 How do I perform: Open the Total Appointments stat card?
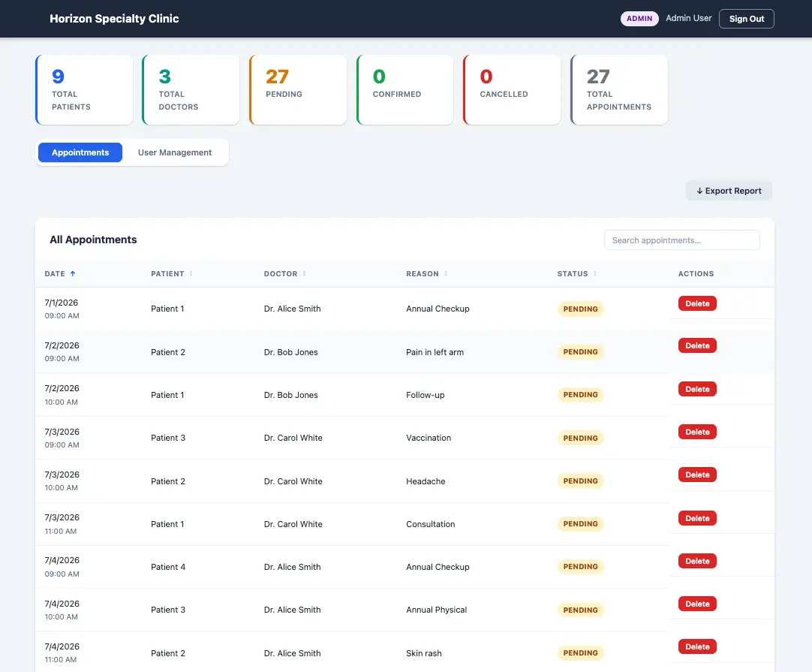619,89
